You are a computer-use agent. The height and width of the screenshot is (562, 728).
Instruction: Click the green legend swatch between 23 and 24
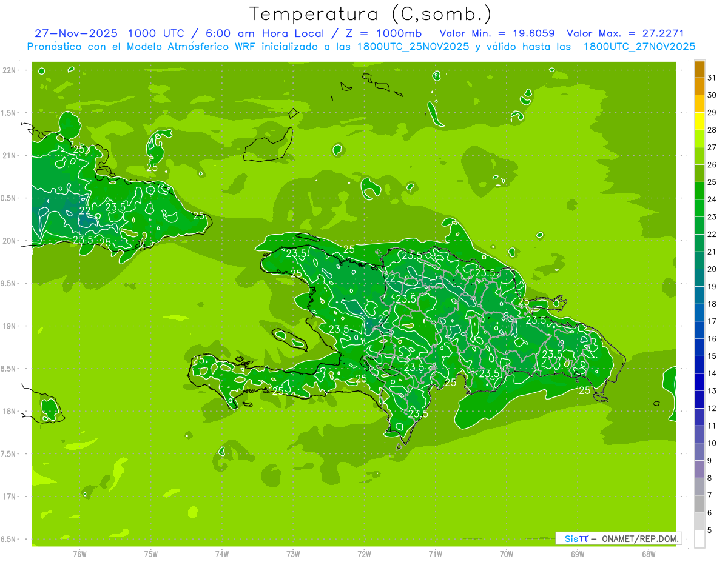(699, 208)
